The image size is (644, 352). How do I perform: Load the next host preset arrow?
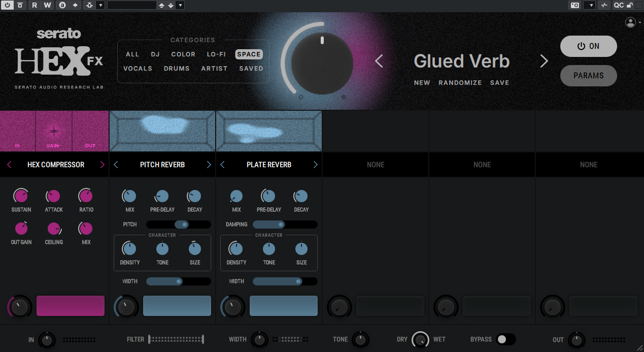tap(171, 5)
